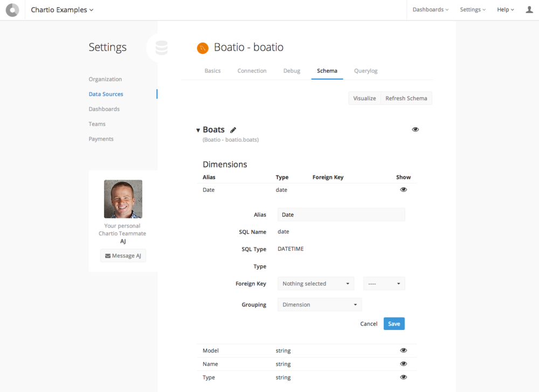The height and width of the screenshot is (392, 539).
Task: Toggle the eye icon in Model row
Action: pyautogui.click(x=404, y=350)
